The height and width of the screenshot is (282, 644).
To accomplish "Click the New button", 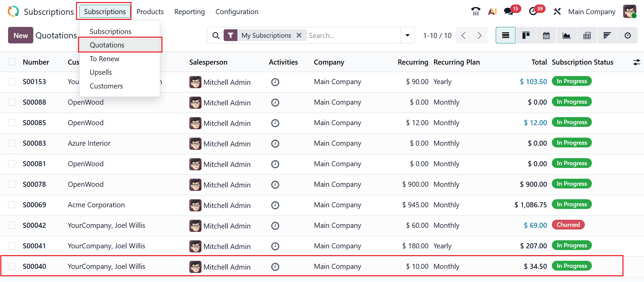I will point(21,35).
